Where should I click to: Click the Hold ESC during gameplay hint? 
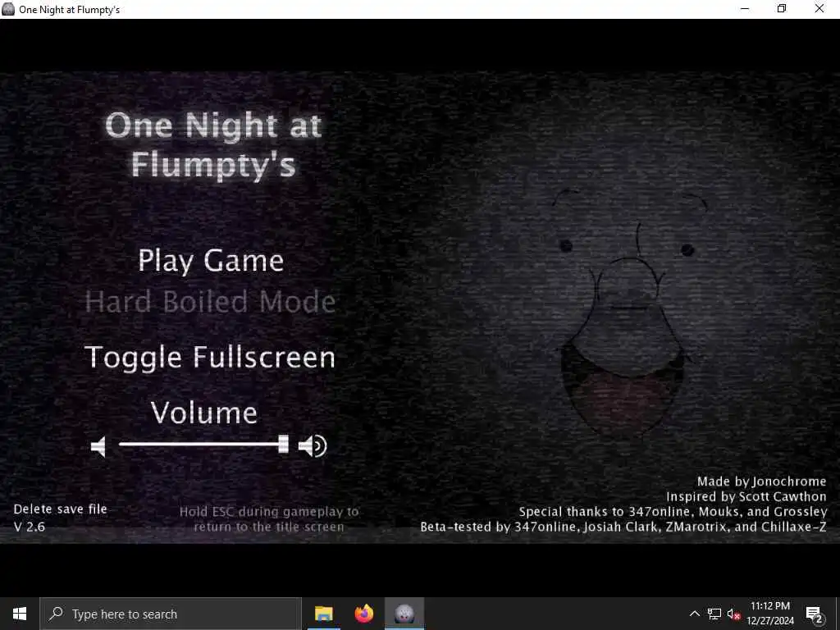269,519
